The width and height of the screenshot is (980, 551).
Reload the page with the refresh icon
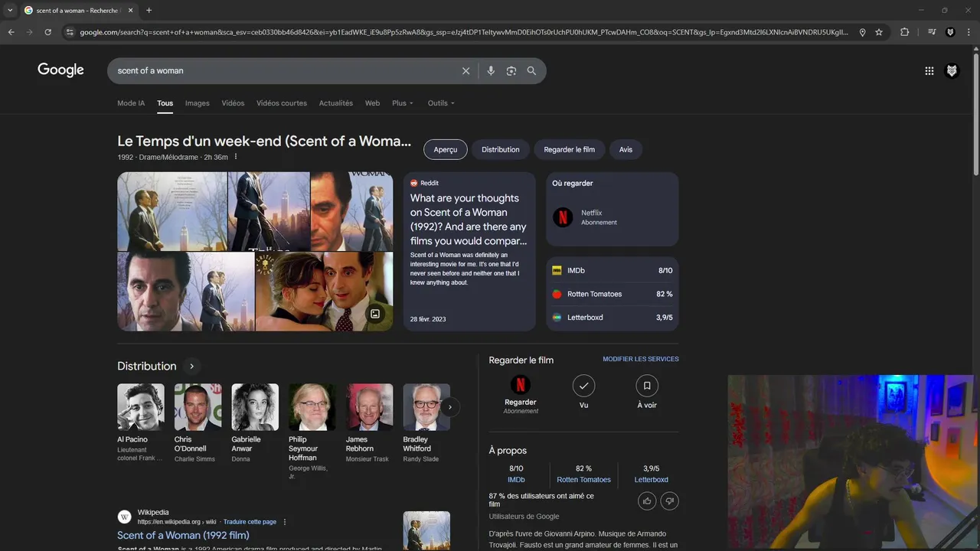click(47, 32)
